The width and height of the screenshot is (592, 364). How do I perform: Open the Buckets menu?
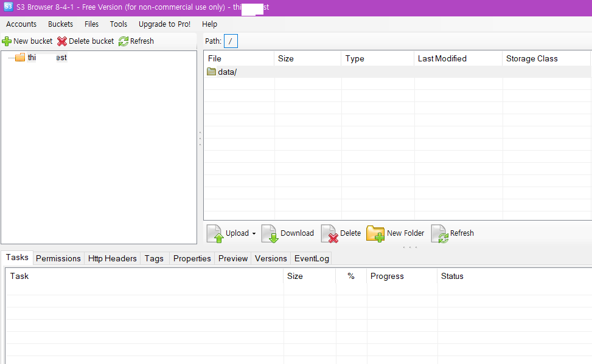click(x=60, y=24)
